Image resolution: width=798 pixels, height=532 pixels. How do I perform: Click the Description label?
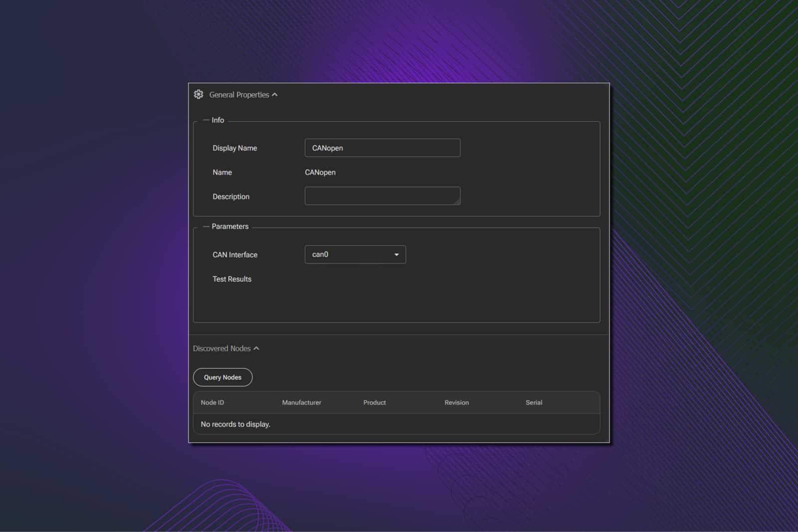(x=231, y=196)
